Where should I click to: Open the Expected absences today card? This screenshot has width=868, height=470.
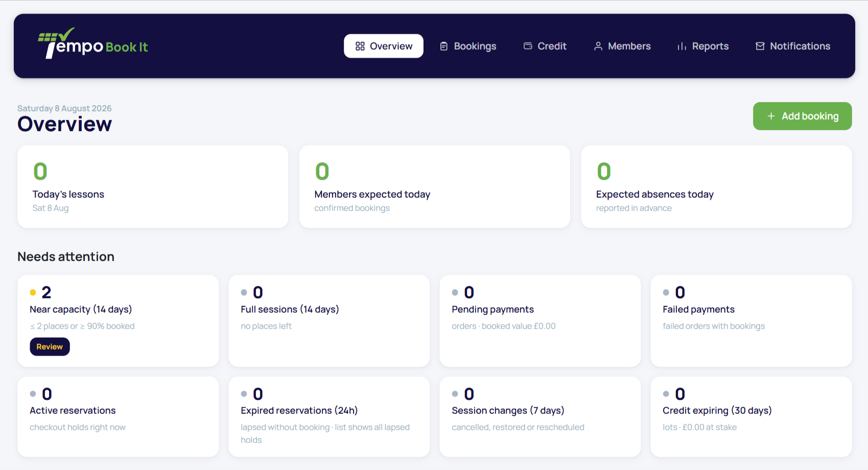[x=716, y=187]
